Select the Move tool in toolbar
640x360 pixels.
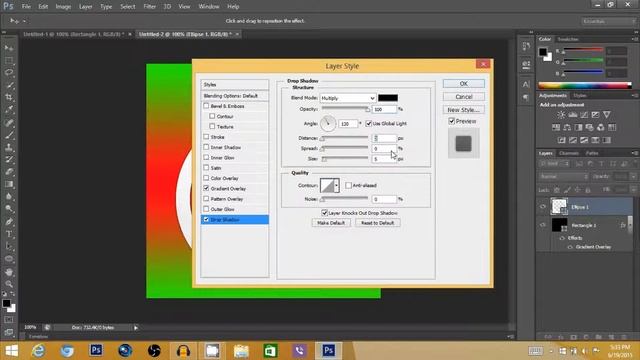9,48
